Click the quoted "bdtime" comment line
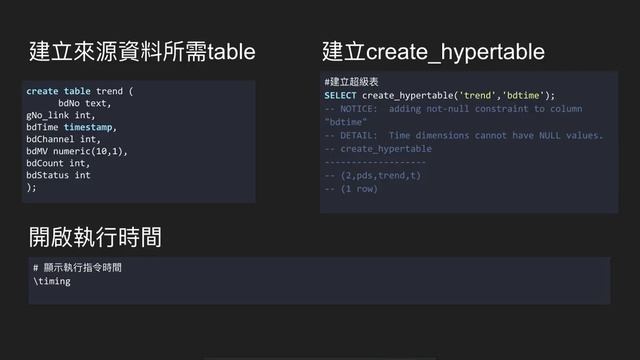Viewport: 640px width, 360px height. [x=345, y=122]
